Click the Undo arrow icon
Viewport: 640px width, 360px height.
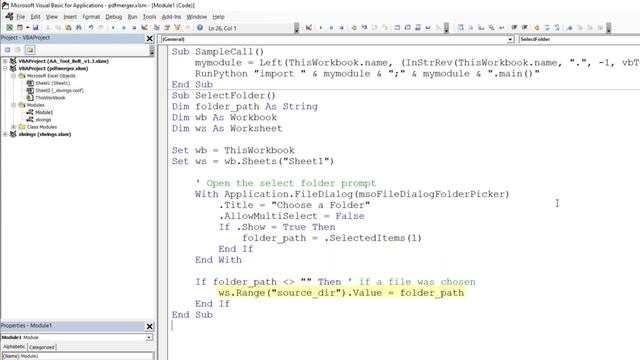(x=91, y=28)
